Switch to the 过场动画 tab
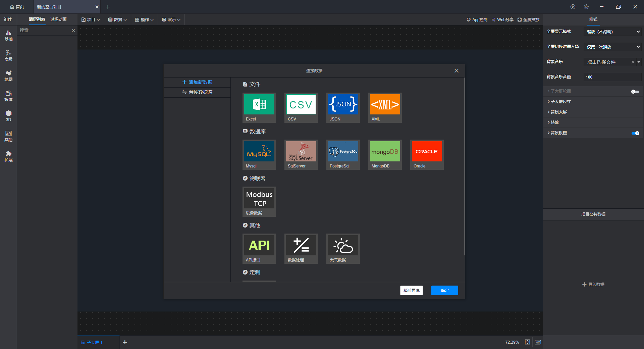Image resolution: width=644 pixels, height=349 pixels. (x=58, y=19)
